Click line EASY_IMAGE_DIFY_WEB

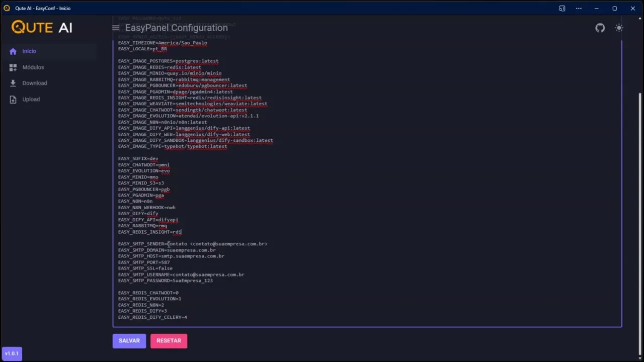click(184, 134)
